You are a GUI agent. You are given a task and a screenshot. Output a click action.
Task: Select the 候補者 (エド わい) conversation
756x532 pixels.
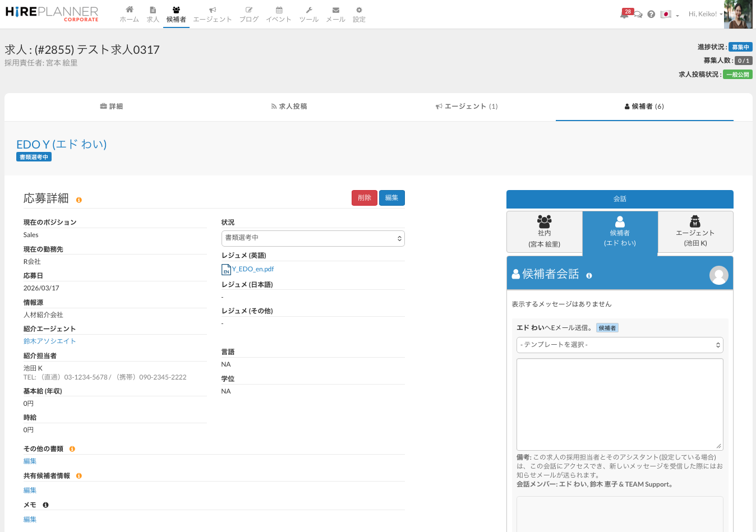pos(620,232)
